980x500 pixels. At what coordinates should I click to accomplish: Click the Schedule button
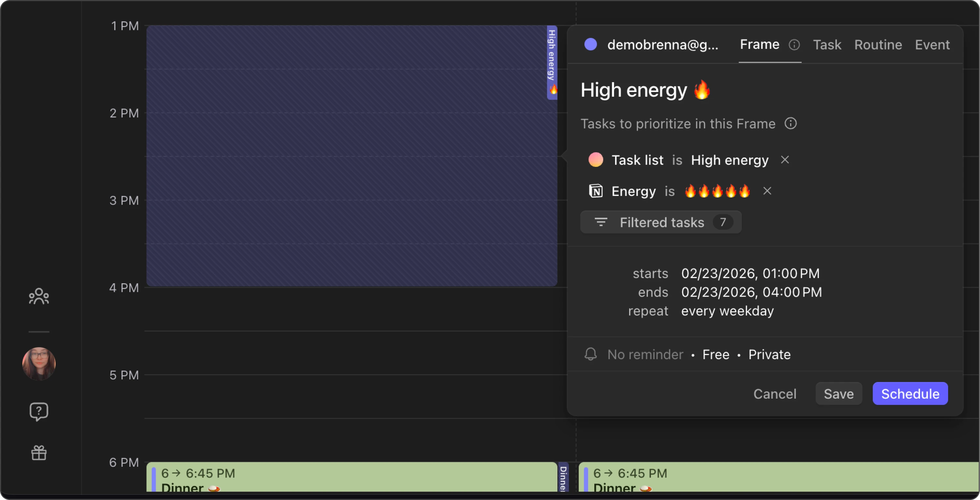click(x=910, y=393)
